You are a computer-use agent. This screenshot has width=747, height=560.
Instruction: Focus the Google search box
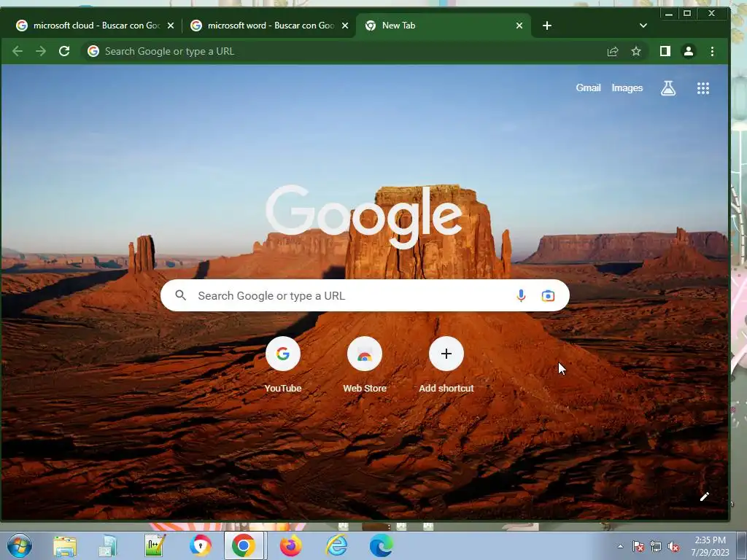pos(365,296)
